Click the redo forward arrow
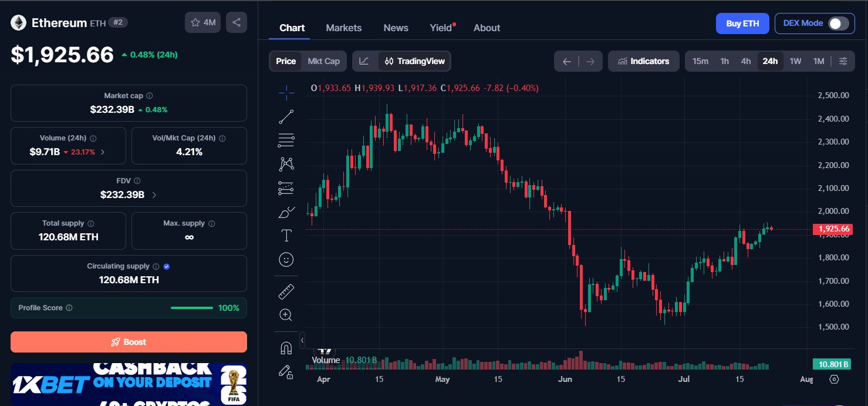 [590, 61]
